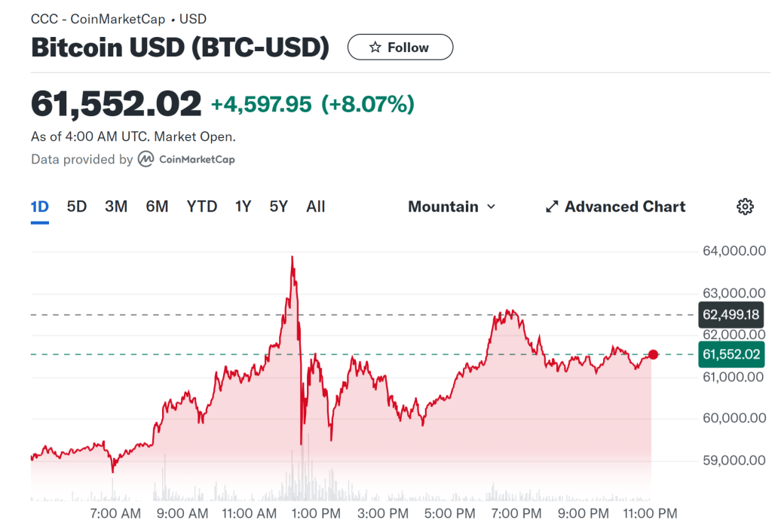Image resolution: width=772 pixels, height=532 pixels.
Task: Select the All time range
Action: (x=316, y=206)
